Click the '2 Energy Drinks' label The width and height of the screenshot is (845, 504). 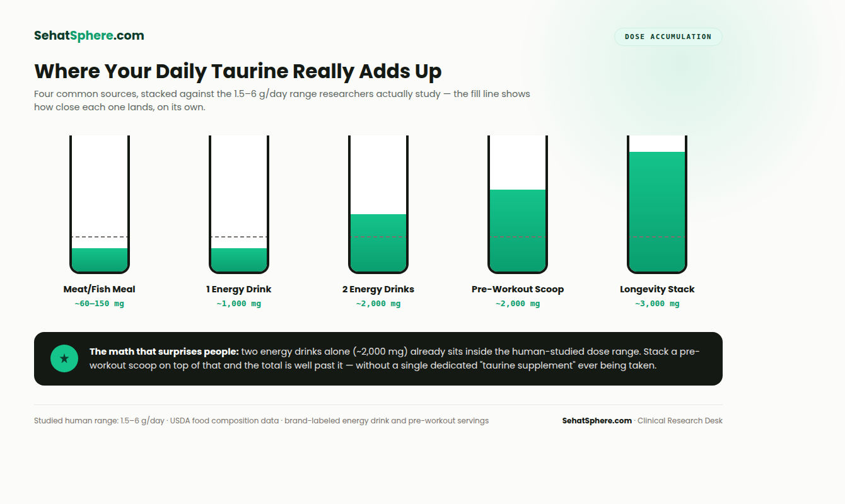[x=378, y=289]
